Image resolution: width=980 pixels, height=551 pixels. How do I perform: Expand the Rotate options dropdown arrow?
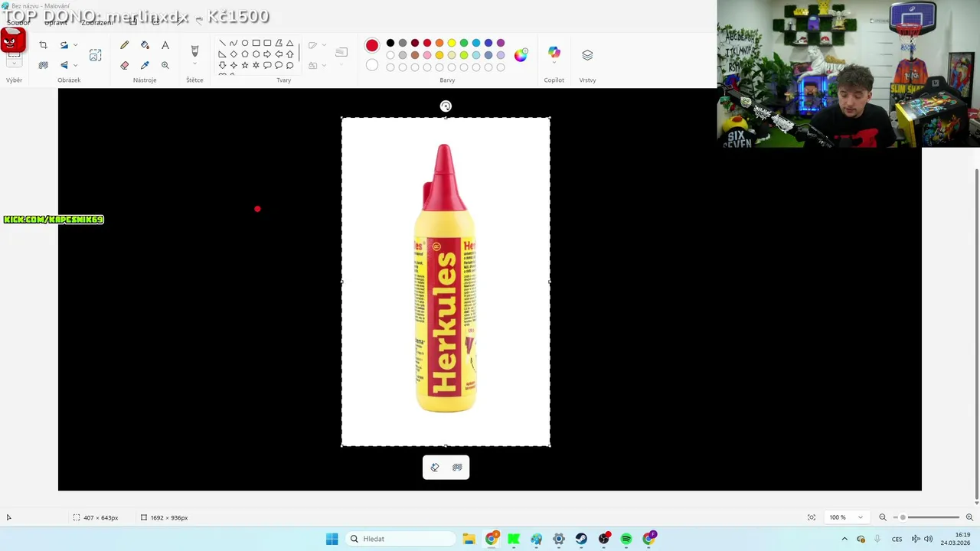(x=75, y=45)
